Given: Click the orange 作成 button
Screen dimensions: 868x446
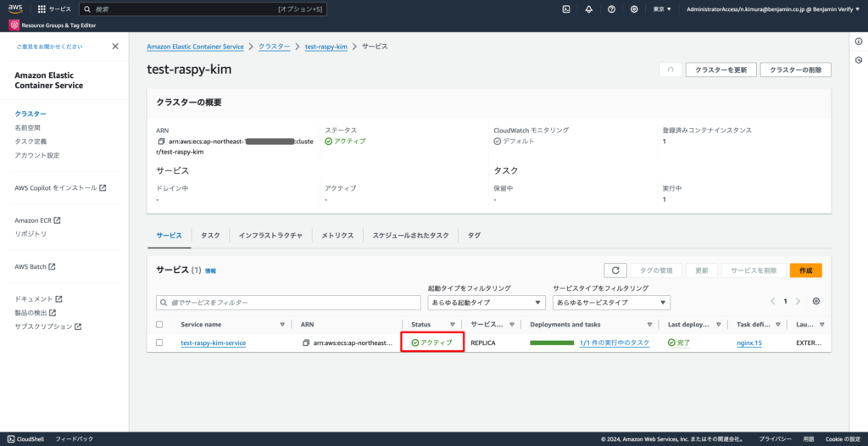Looking at the screenshot, I should [806, 270].
